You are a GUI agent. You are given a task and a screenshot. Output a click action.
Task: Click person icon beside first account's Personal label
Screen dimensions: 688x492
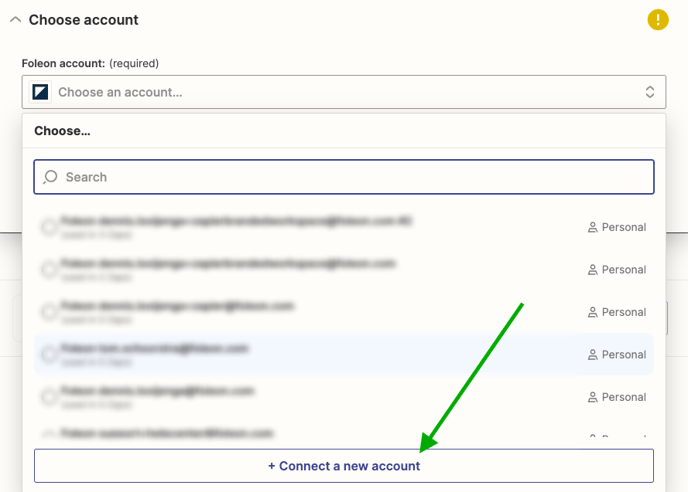592,227
